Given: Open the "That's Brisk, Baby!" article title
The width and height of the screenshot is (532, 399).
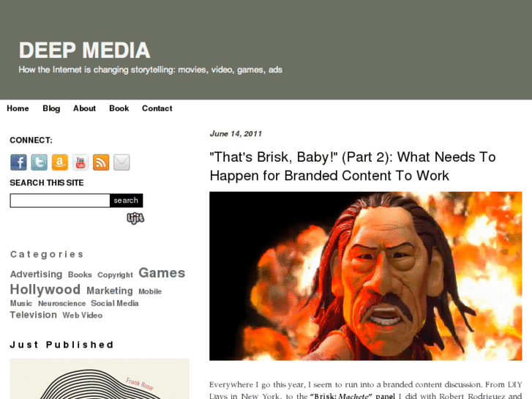Looking at the screenshot, I should 353,166.
